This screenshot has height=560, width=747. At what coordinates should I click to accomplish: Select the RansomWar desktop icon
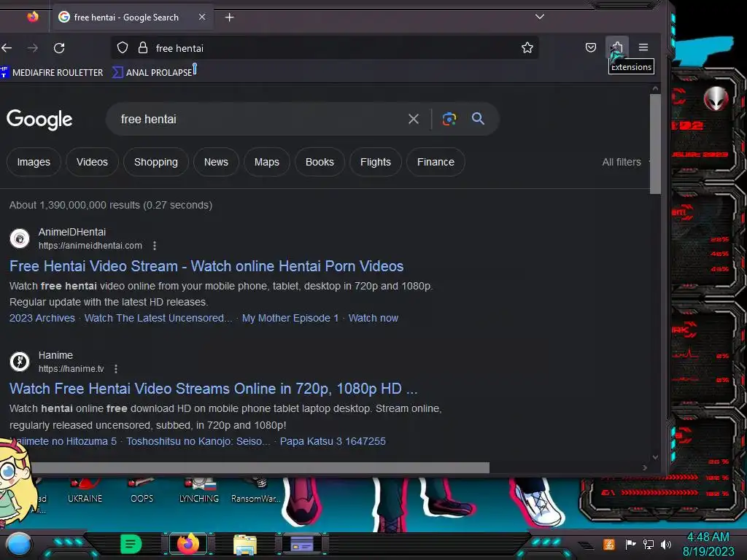click(x=256, y=491)
